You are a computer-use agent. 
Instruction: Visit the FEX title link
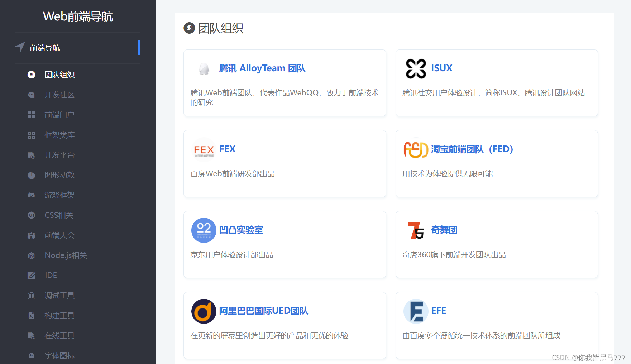click(227, 149)
